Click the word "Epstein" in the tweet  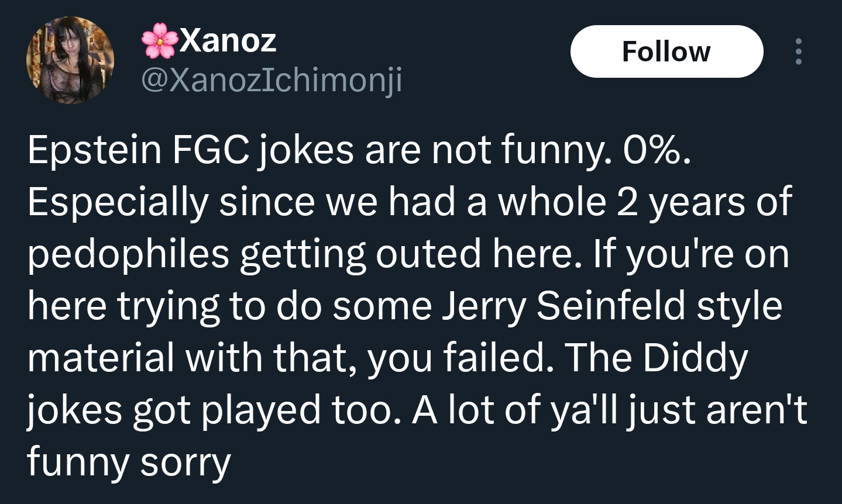(x=94, y=150)
